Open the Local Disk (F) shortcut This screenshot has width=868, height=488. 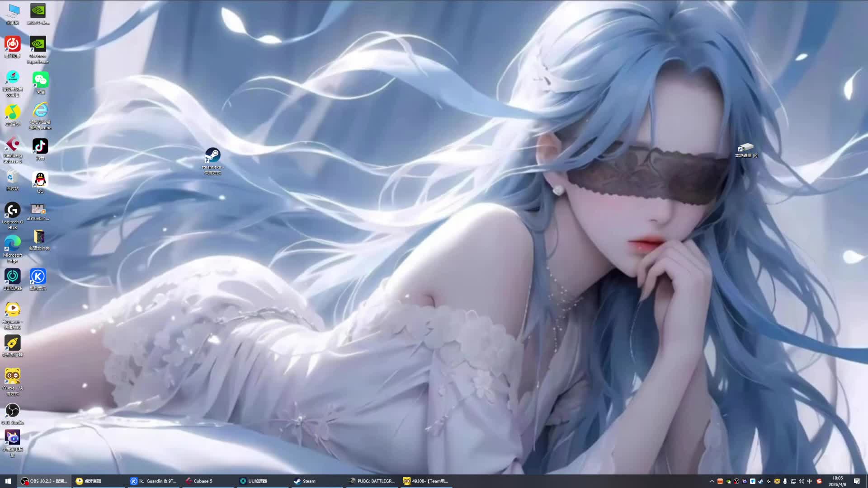pyautogui.click(x=745, y=147)
